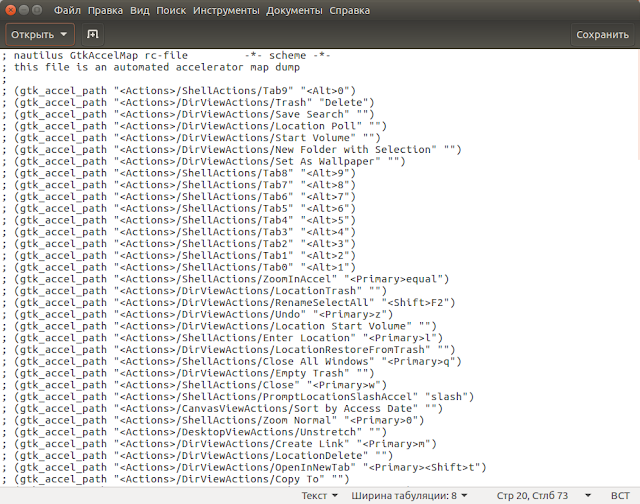Click the nautilus GtkAccelMap rc-file header line

166,56
